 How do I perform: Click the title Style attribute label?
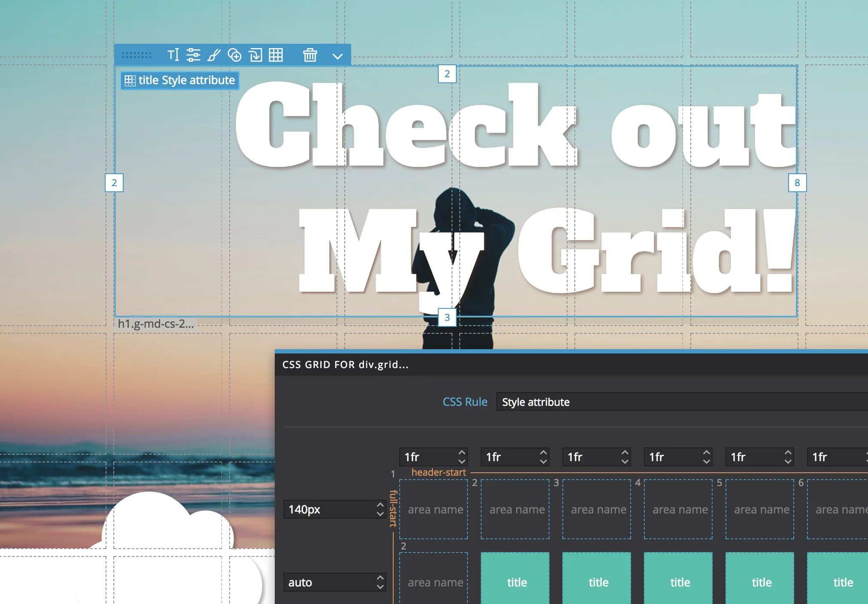[x=180, y=80]
